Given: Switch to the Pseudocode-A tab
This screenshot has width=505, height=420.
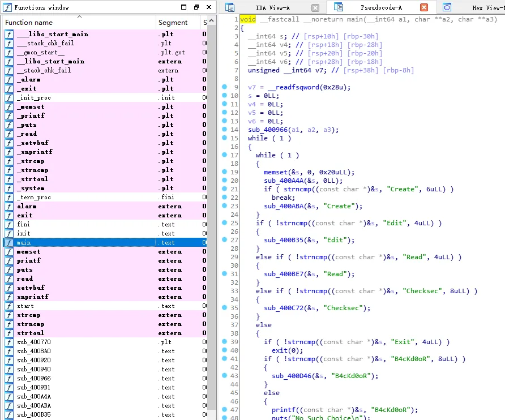Looking at the screenshot, I should (381, 7).
